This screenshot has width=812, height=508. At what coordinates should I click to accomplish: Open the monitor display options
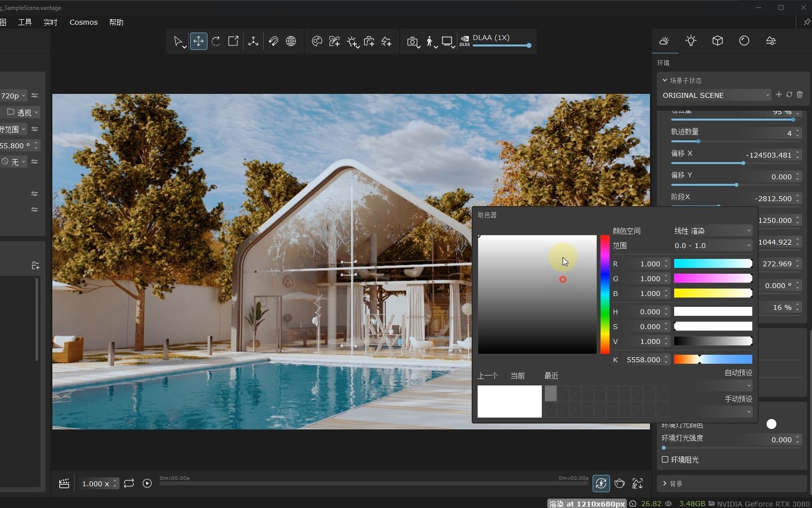pyautogui.click(x=447, y=42)
